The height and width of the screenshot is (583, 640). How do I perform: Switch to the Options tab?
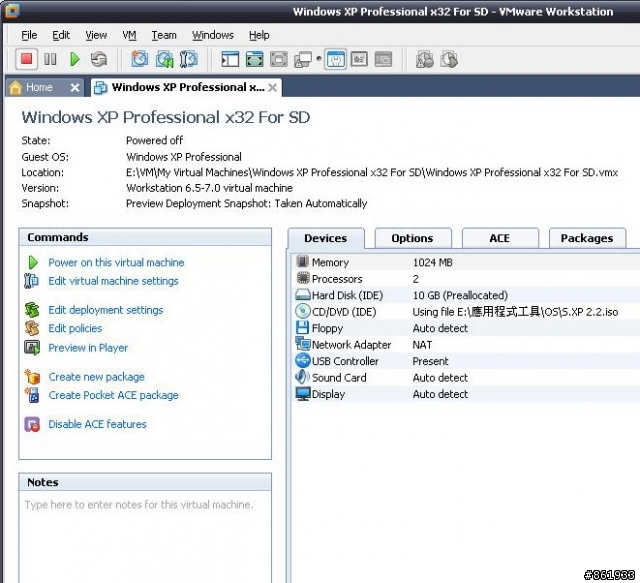(x=413, y=238)
